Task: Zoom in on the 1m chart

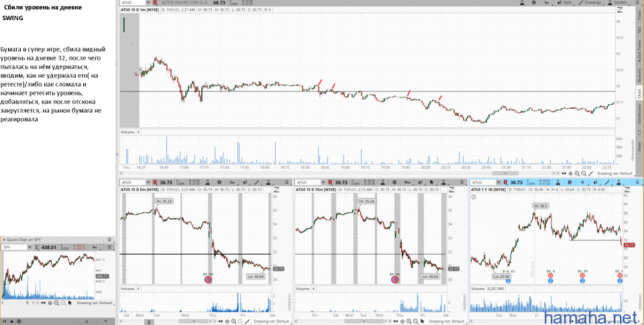Action: 577,173
